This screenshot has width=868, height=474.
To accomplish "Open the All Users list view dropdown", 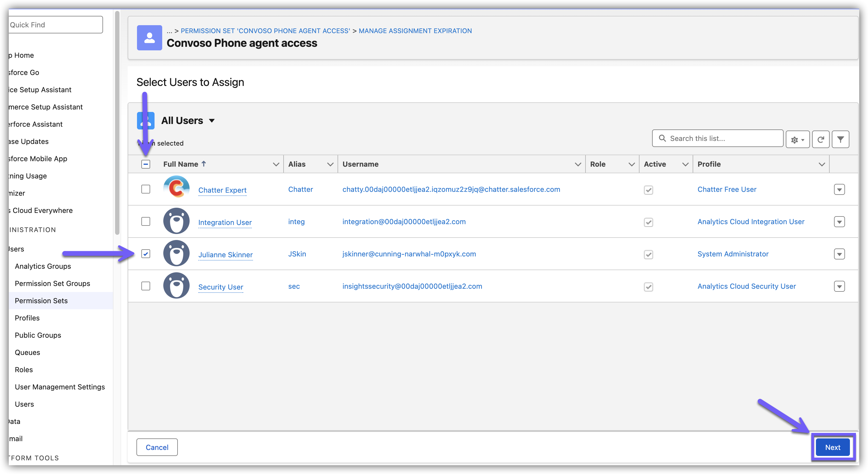I will pos(212,121).
